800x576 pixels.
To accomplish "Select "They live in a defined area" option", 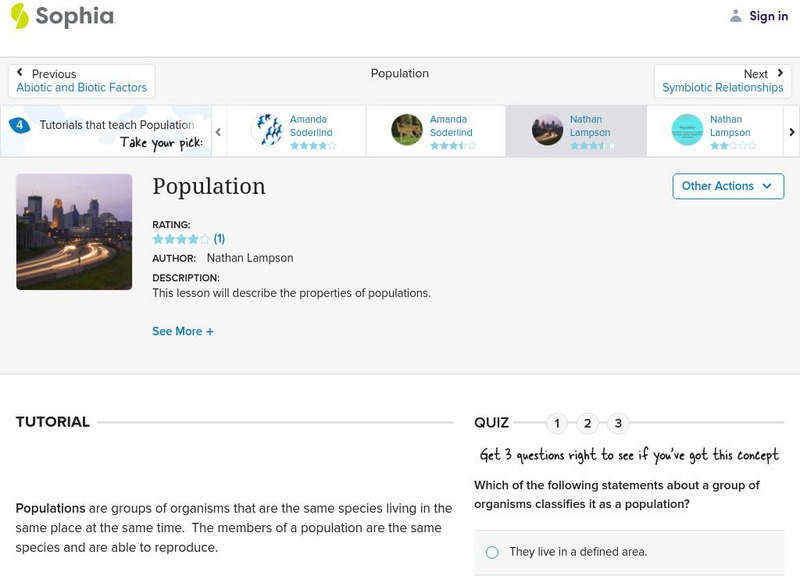I will [492, 552].
